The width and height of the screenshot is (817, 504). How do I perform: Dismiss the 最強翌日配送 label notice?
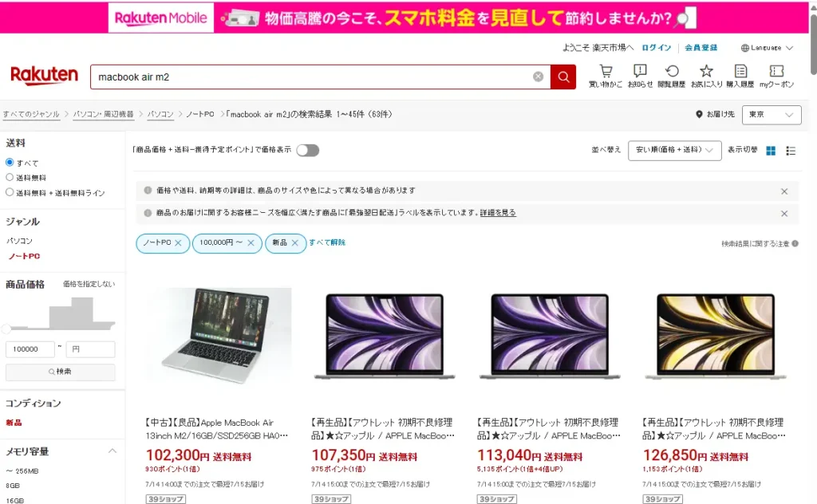(x=784, y=214)
